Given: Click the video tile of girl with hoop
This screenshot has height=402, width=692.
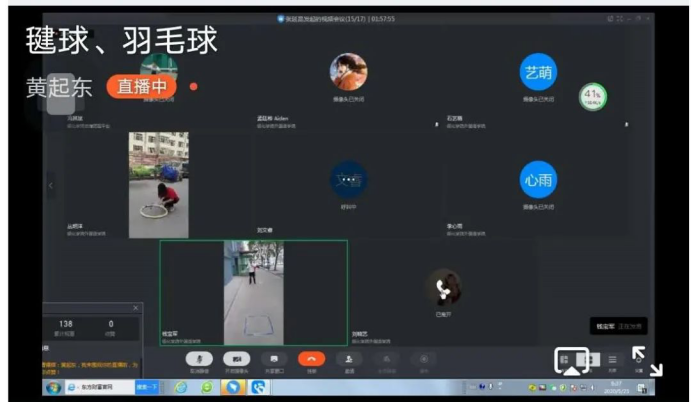Looking at the screenshot, I should tap(158, 185).
